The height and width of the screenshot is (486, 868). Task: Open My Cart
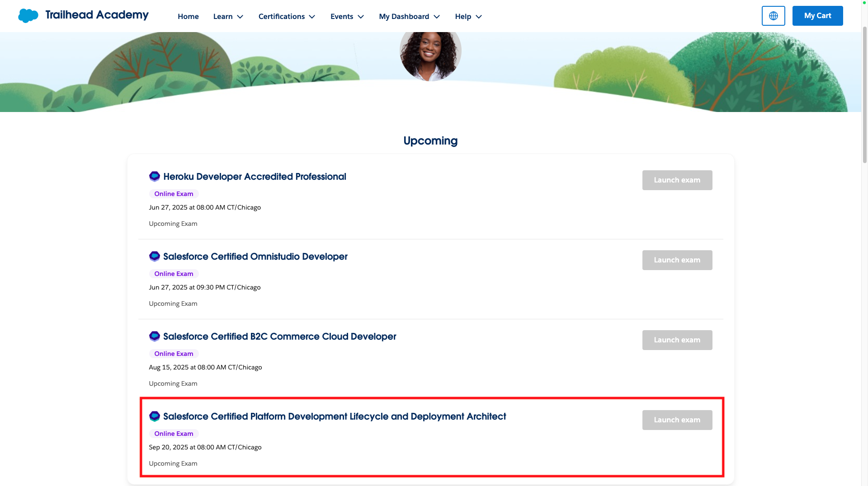click(x=817, y=16)
